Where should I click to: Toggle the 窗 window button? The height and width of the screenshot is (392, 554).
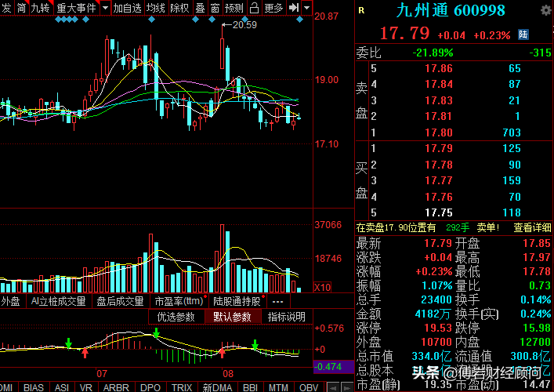[x=215, y=8]
